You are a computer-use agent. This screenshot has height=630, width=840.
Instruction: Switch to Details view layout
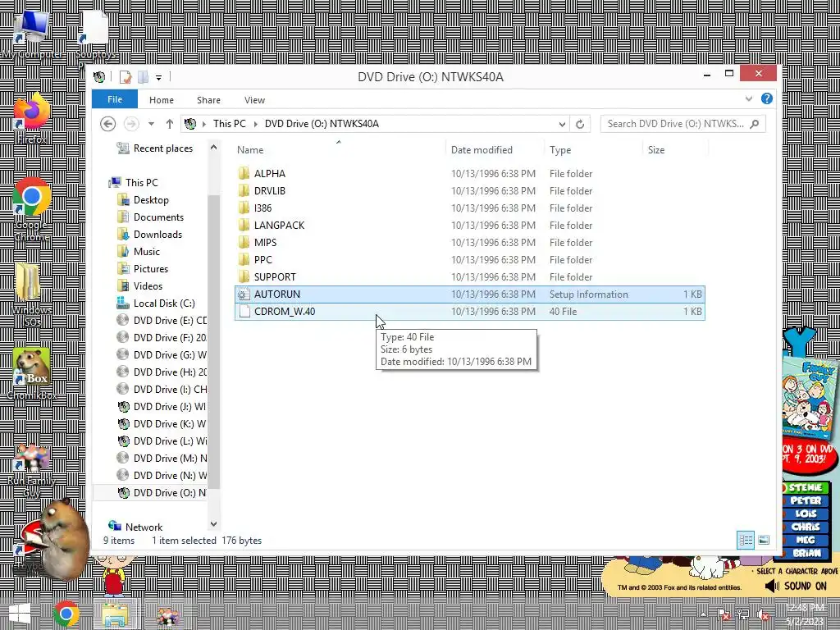(746, 540)
